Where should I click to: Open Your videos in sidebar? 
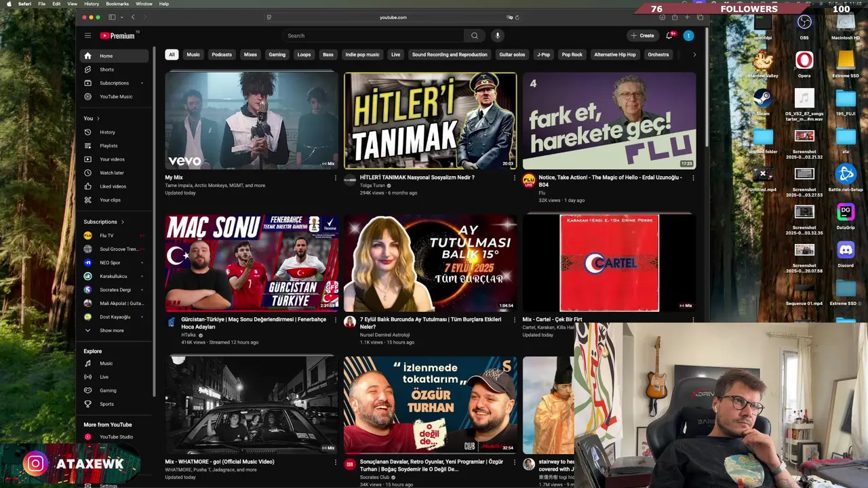point(115,159)
